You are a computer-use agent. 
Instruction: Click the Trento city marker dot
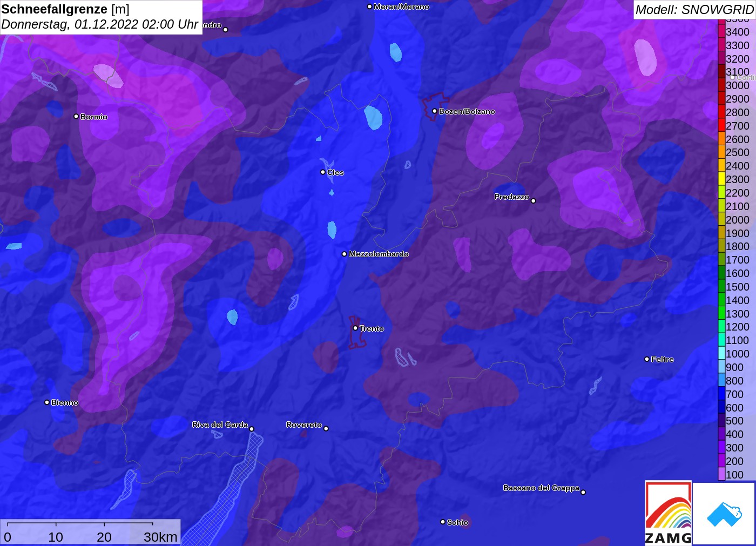[x=355, y=328]
